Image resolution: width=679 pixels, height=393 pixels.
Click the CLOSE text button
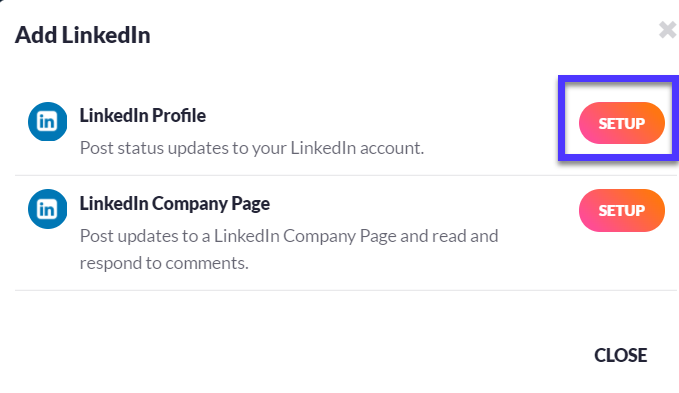pos(621,355)
